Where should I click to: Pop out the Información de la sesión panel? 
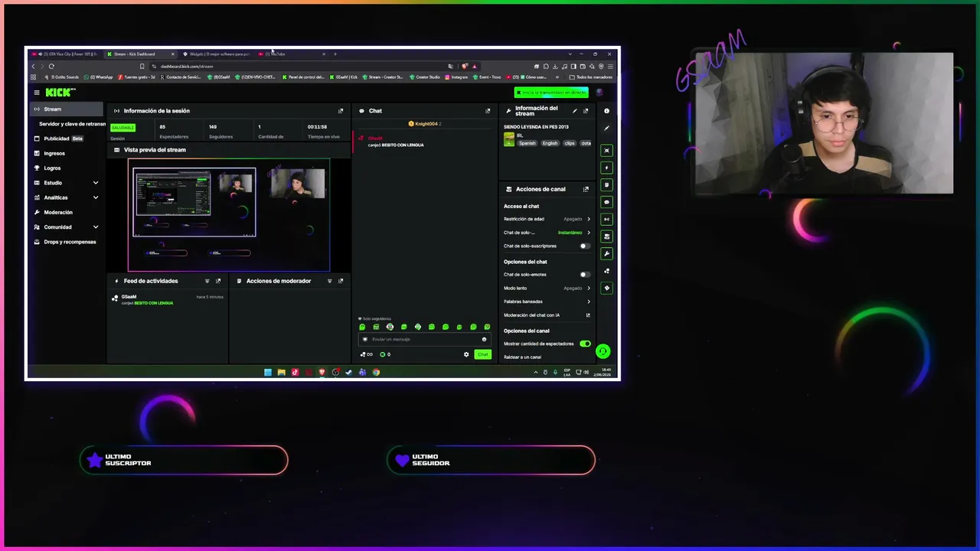341,111
